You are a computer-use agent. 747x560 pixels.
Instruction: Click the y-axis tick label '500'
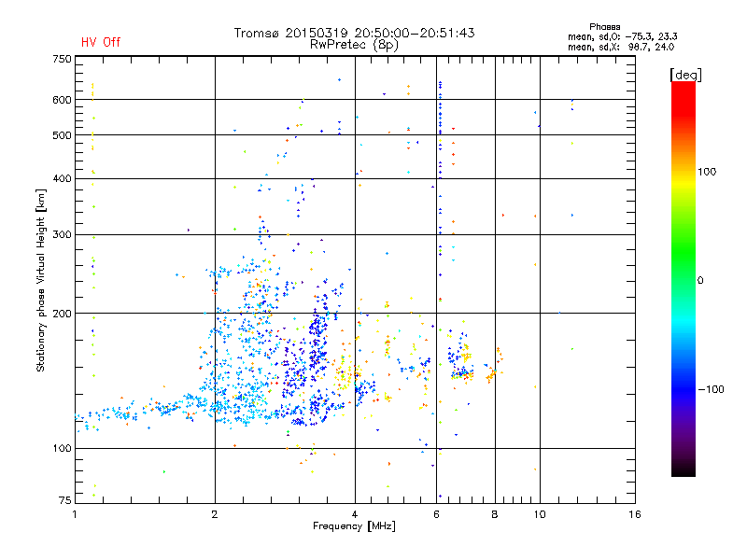62,135
